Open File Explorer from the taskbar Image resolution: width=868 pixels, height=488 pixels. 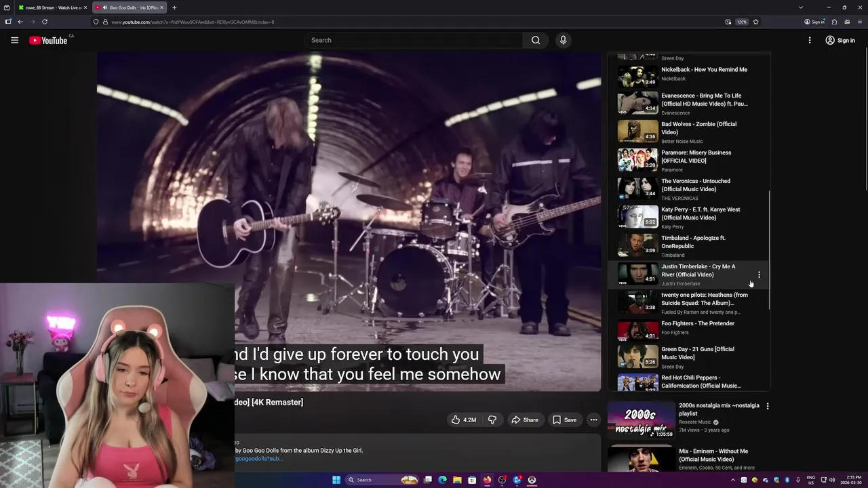tap(457, 480)
